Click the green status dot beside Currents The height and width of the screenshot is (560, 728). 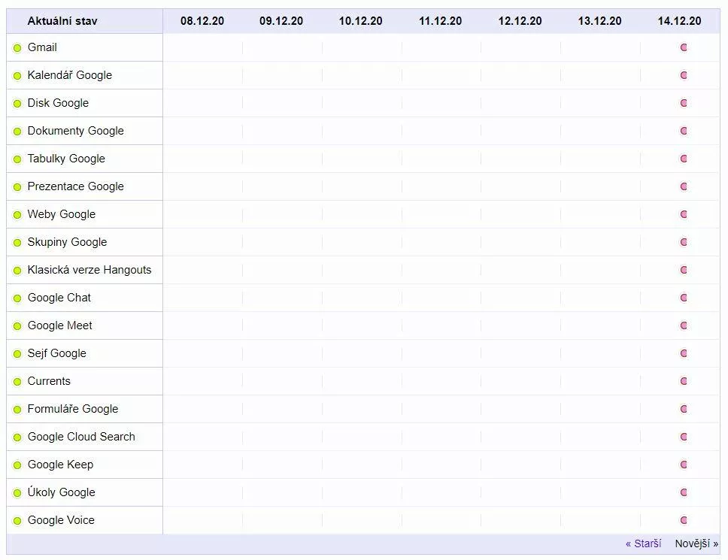[17, 381]
